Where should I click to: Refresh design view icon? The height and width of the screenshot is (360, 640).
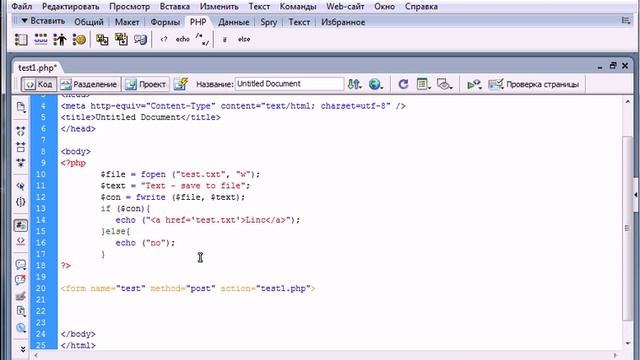403,84
